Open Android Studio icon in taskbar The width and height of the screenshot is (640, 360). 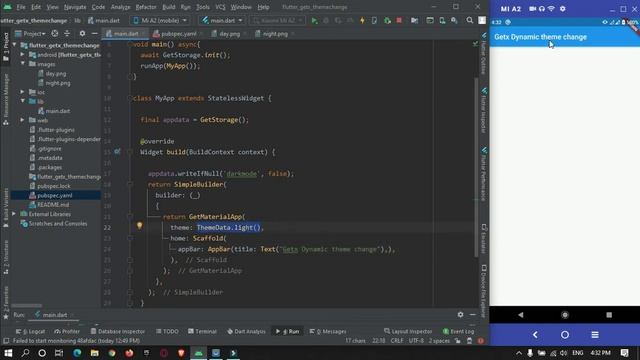click(199, 353)
